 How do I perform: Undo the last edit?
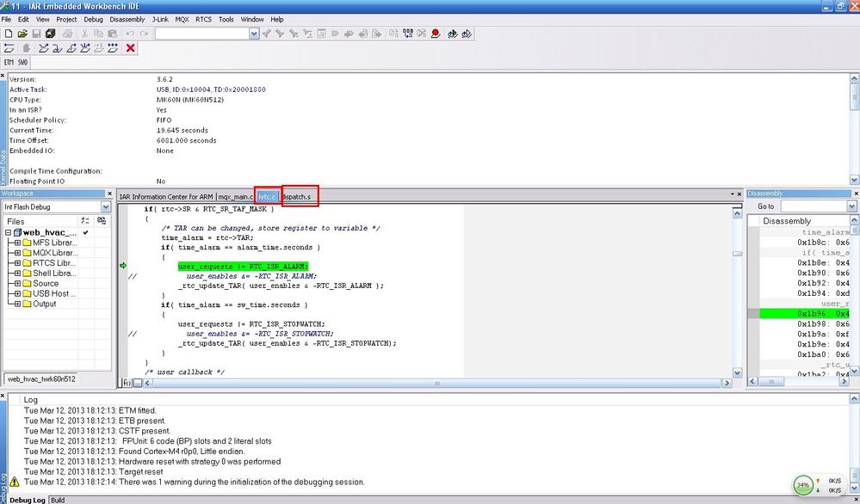(130, 34)
